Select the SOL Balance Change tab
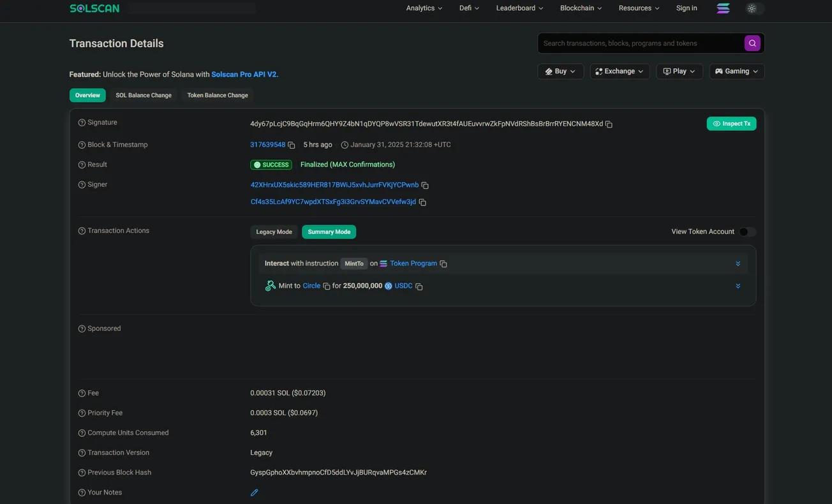 coord(144,95)
